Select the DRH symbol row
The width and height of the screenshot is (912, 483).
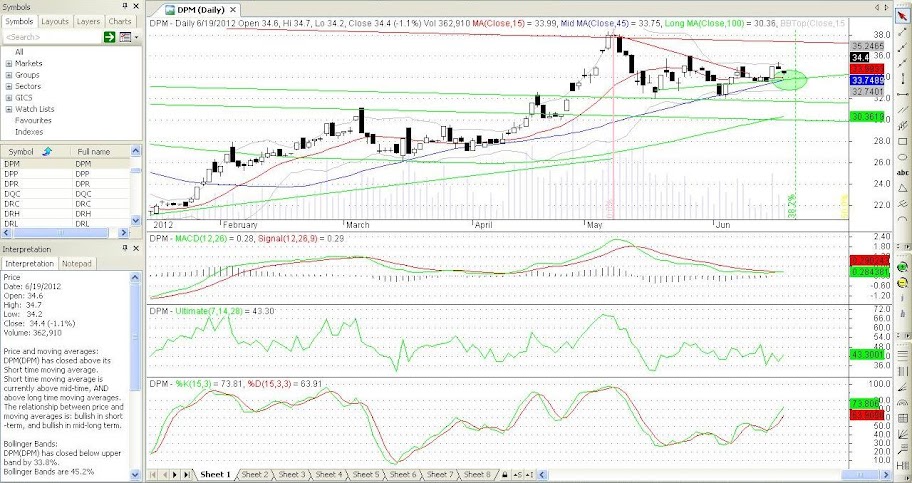point(65,214)
